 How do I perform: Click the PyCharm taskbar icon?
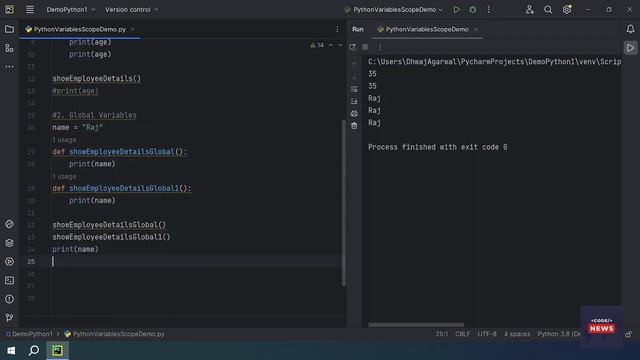pyautogui.click(x=58, y=351)
